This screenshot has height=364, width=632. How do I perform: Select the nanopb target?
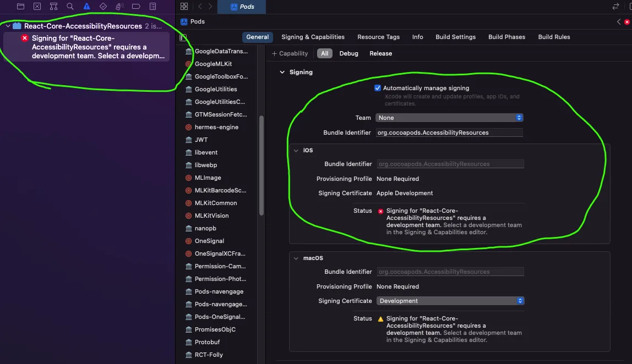coord(205,228)
